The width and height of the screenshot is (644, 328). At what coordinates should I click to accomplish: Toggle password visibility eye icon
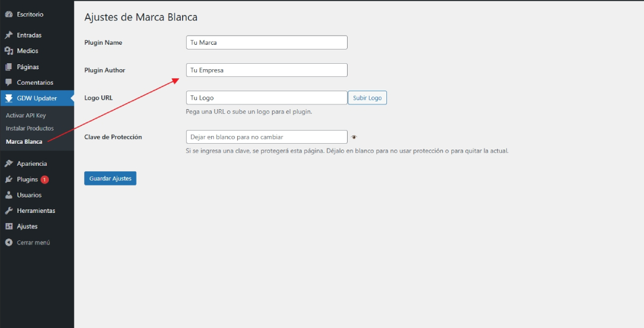point(354,137)
